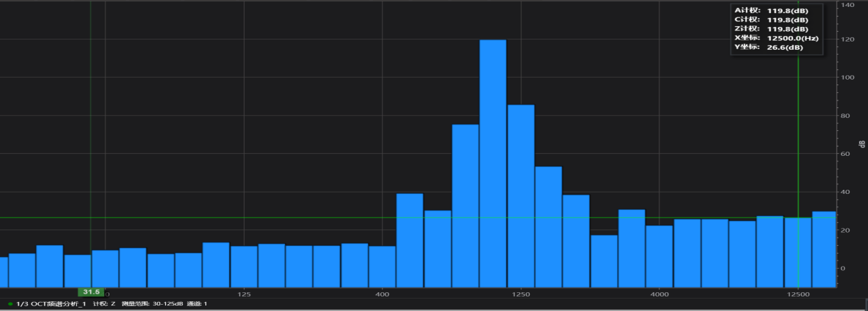The height and width of the screenshot is (311, 868).
Task: Click the 140 label on the dB axis
Action: point(847,5)
